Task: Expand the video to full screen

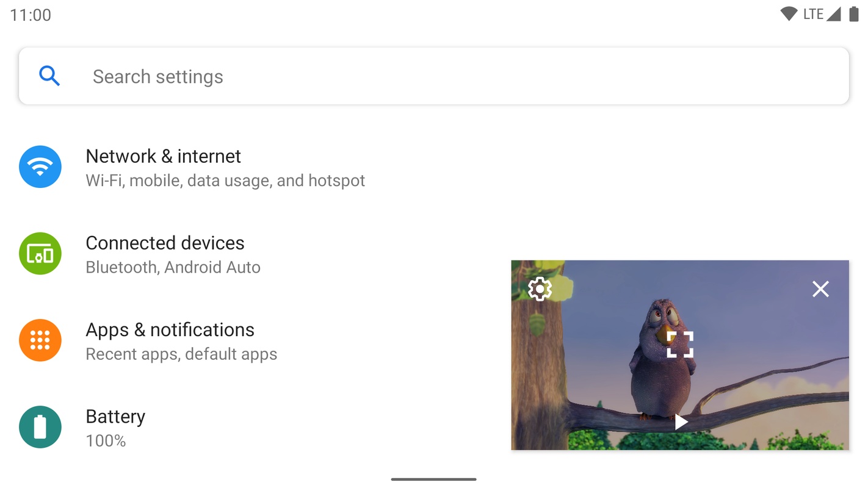Action: pyautogui.click(x=680, y=345)
